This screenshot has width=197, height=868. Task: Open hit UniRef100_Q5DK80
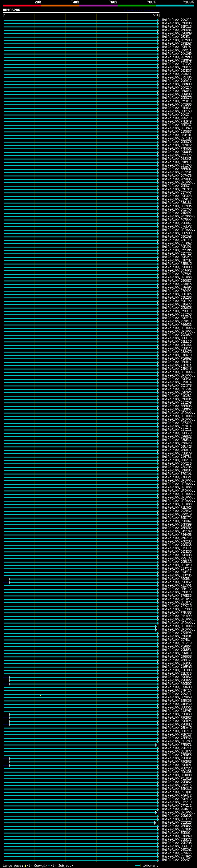pyautogui.click(x=177, y=23)
